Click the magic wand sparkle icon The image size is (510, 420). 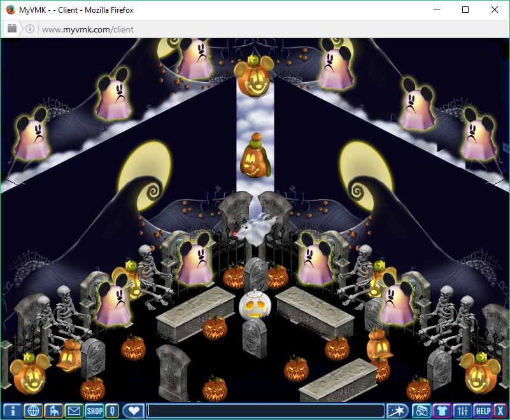point(397,410)
